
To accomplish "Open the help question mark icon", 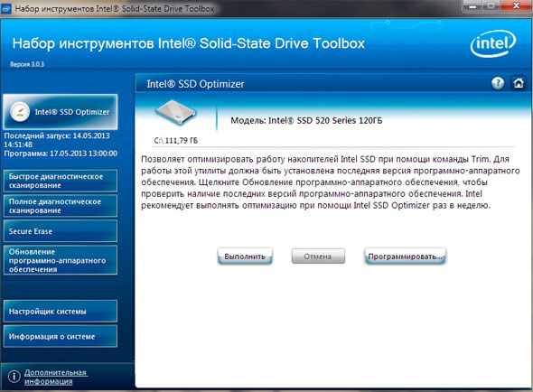I will (498, 83).
